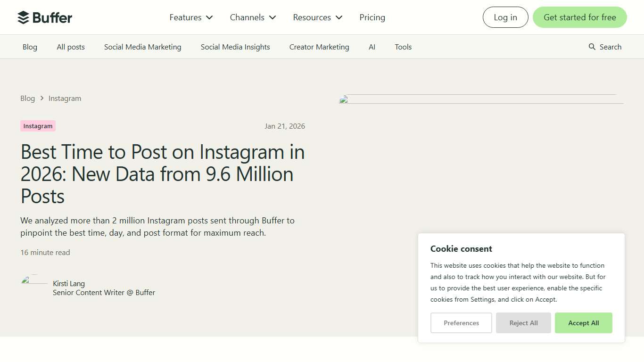
Task: Click the article hero image placeholder
Action: (480, 99)
